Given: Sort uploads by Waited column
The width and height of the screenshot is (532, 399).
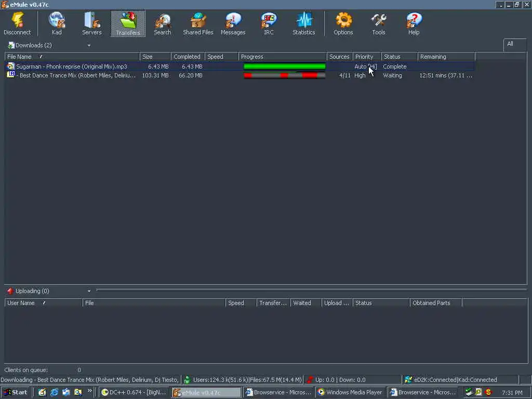Looking at the screenshot, I should [306, 303].
